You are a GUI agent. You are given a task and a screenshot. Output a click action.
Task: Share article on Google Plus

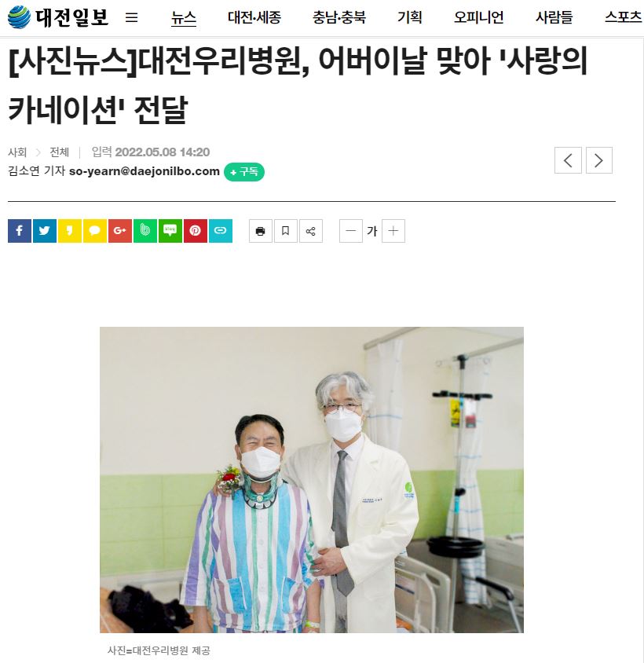click(x=120, y=231)
